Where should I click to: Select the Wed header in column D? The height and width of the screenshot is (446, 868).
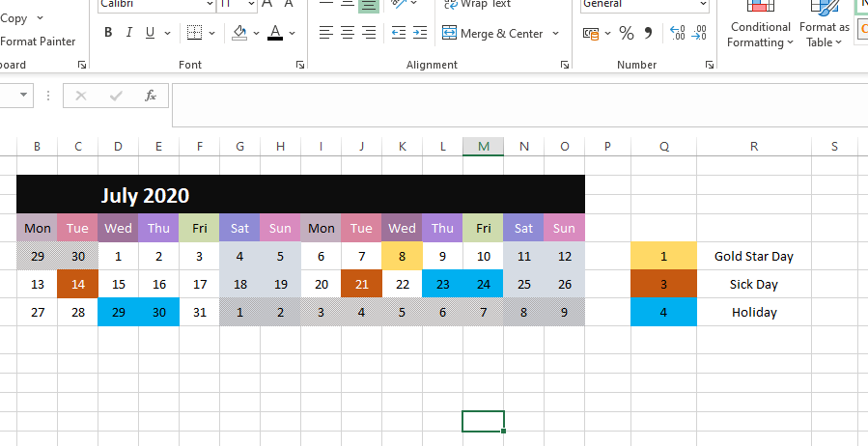119,228
